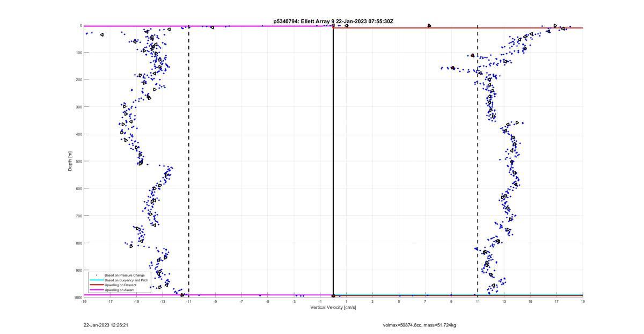Click the dashed vertical line at 11 cm/s

pos(478,161)
